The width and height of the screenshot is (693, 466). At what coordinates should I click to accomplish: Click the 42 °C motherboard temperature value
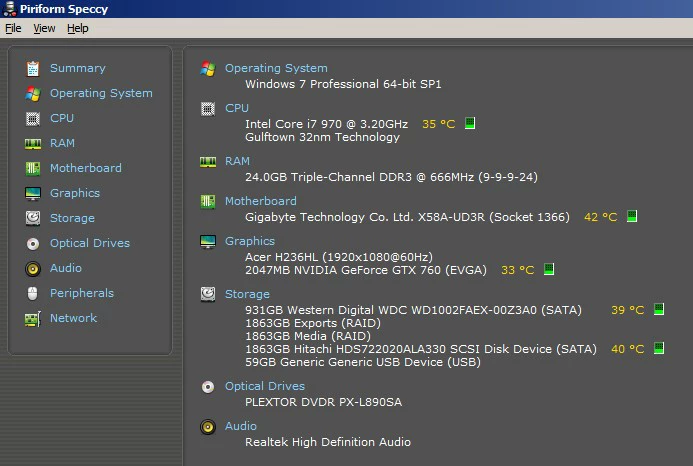coord(601,217)
